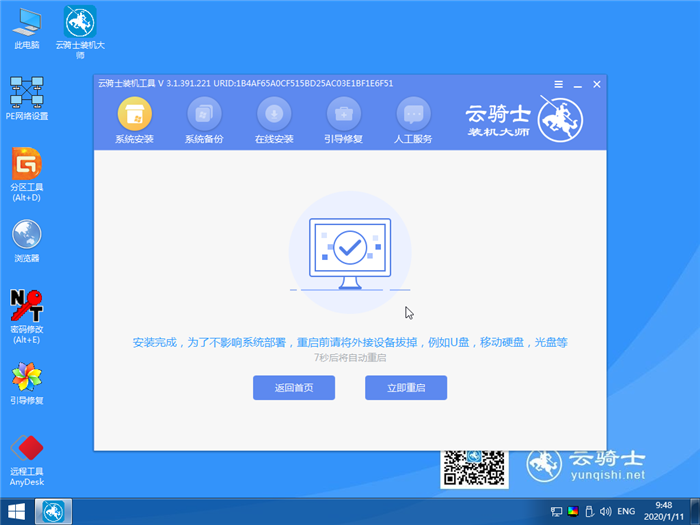Click the 安装完成 message text

pos(350,342)
